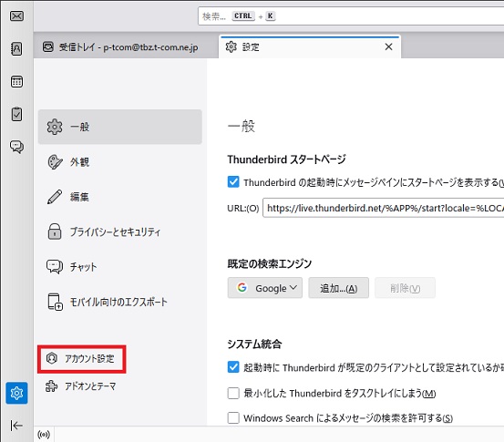Select 一般 in the settings sidebar
The width and height of the screenshot is (504, 442).
120,127
